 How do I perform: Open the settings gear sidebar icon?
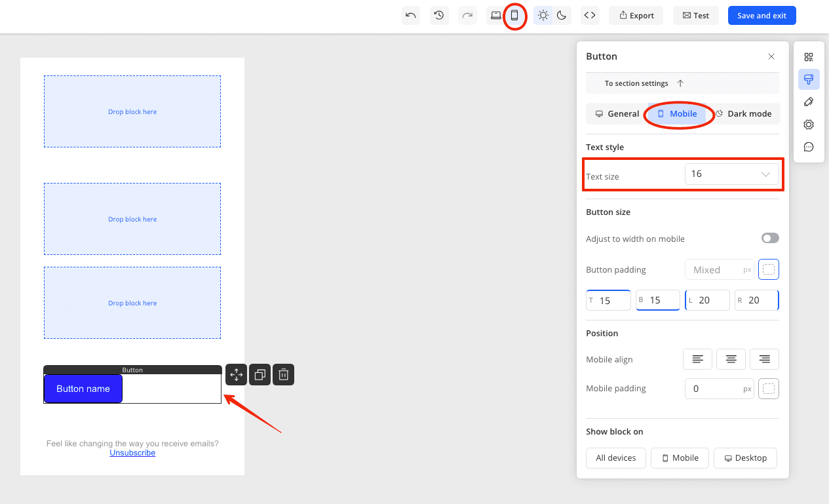click(809, 125)
